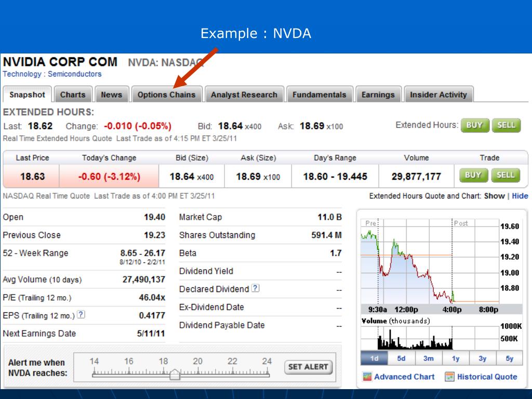This screenshot has height=399, width=532.
Task: Click the Day's Range 18.60 - 19.445
Action: coord(335,177)
